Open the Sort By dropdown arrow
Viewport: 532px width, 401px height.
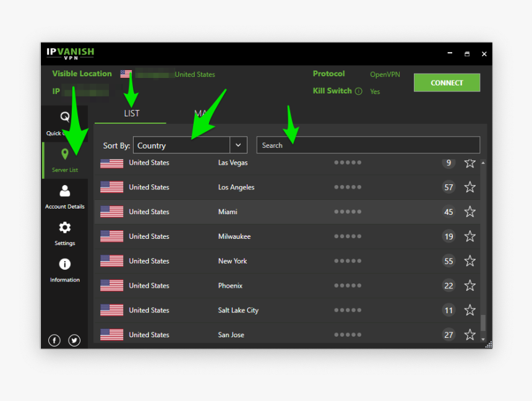[x=239, y=145]
